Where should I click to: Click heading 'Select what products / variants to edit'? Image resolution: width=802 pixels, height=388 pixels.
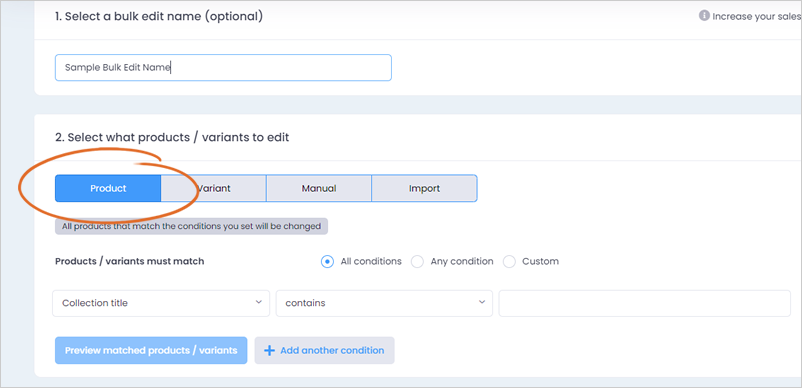(172, 138)
